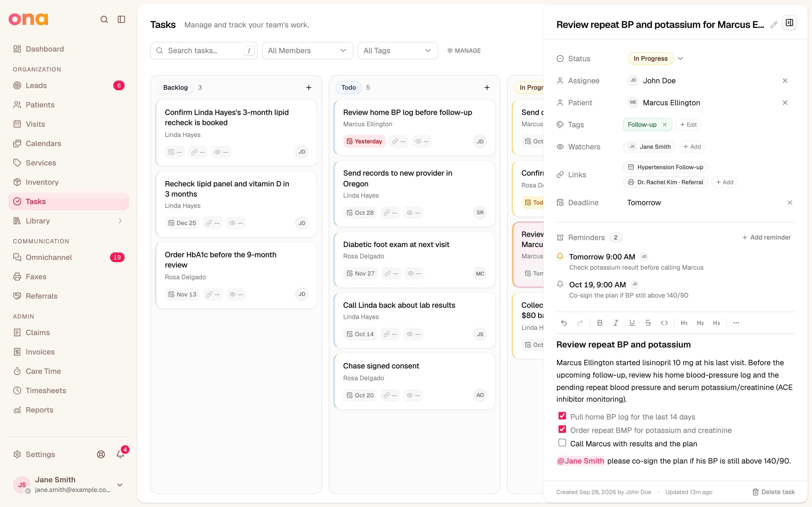The image size is (812, 507).
Task: Focus the Search tasks input
Action: click(x=204, y=51)
